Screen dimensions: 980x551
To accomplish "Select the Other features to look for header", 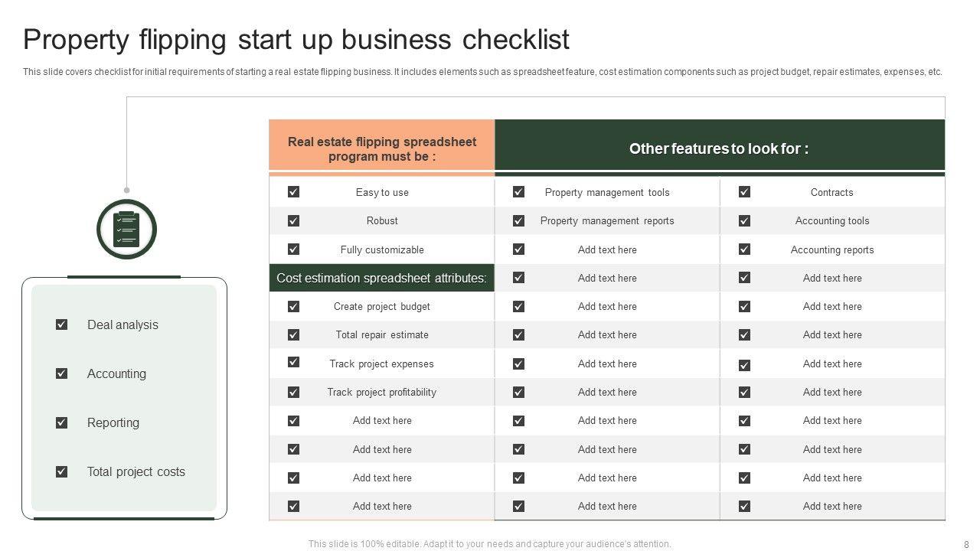I will [x=719, y=148].
